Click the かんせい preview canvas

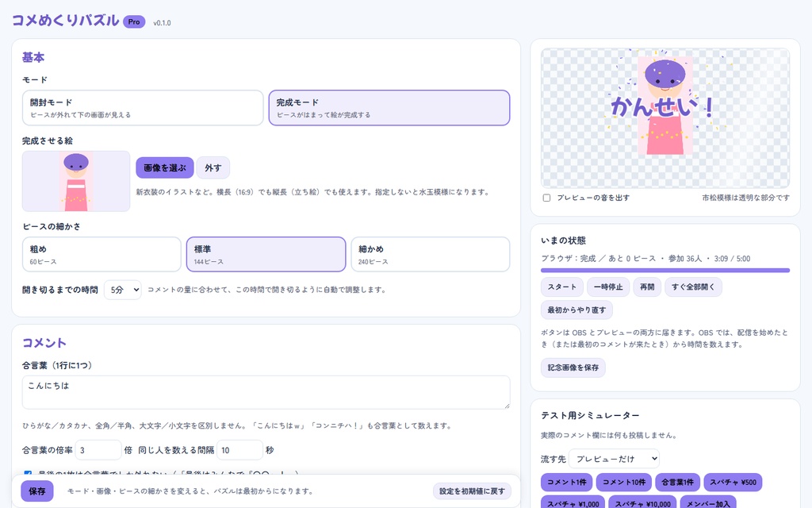point(665,118)
